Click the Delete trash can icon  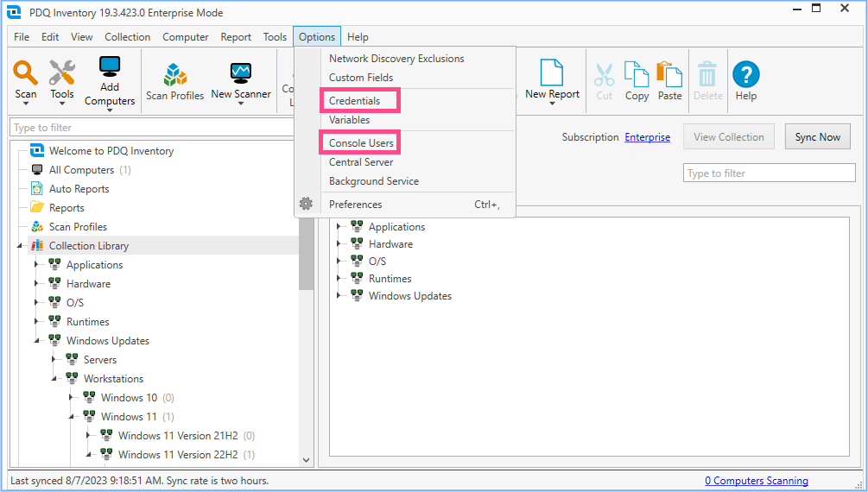(x=707, y=74)
